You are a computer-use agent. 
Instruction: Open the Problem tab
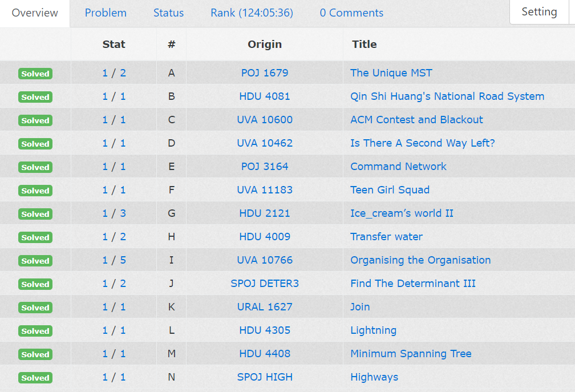coord(106,13)
